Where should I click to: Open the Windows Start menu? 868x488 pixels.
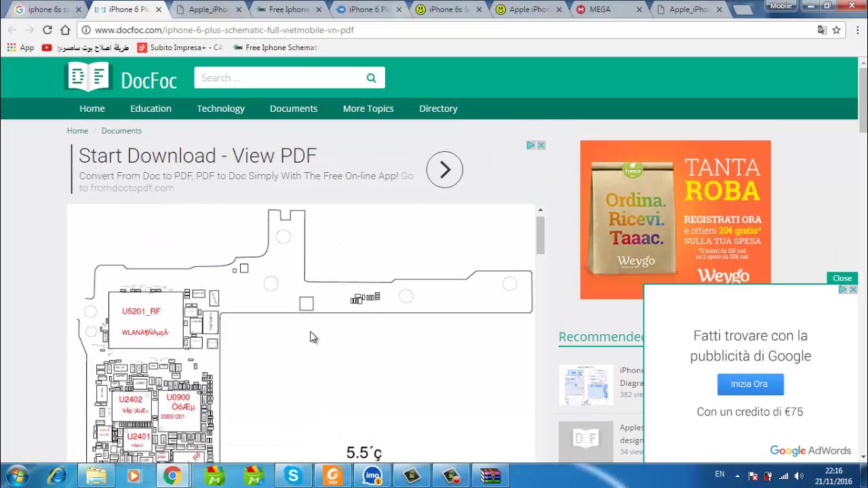(17, 476)
